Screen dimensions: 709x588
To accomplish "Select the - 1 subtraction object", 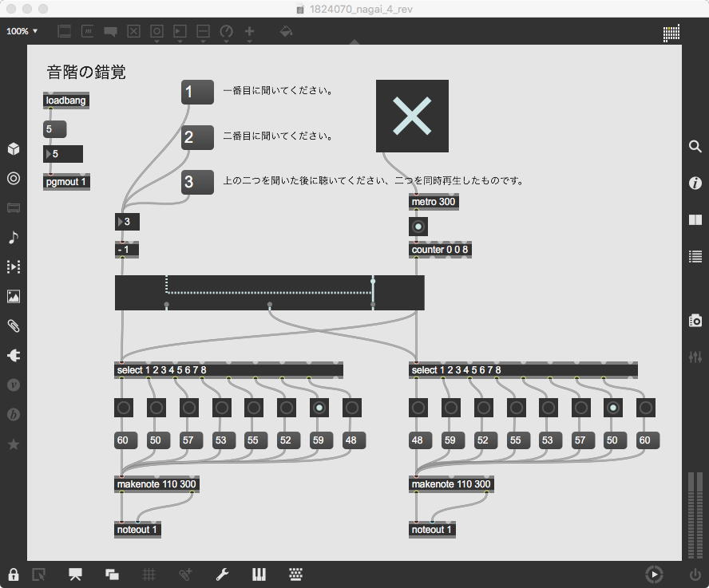I will [127, 250].
